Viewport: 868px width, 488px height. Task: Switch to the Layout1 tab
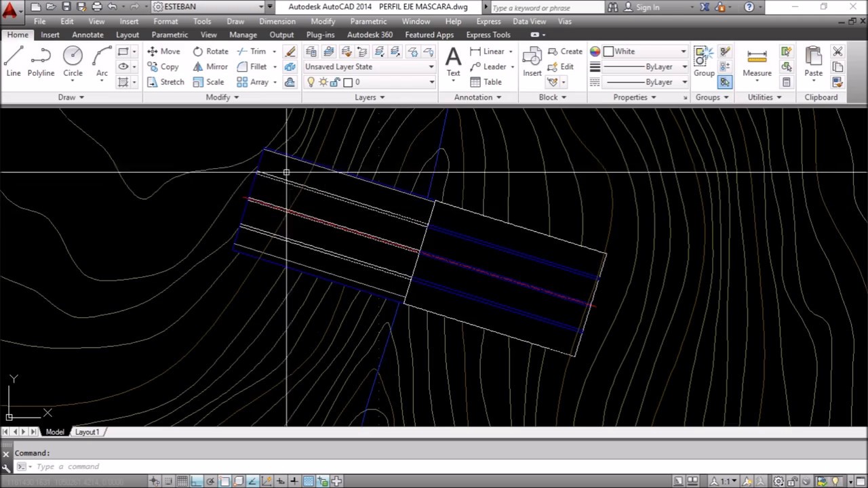[87, 432]
